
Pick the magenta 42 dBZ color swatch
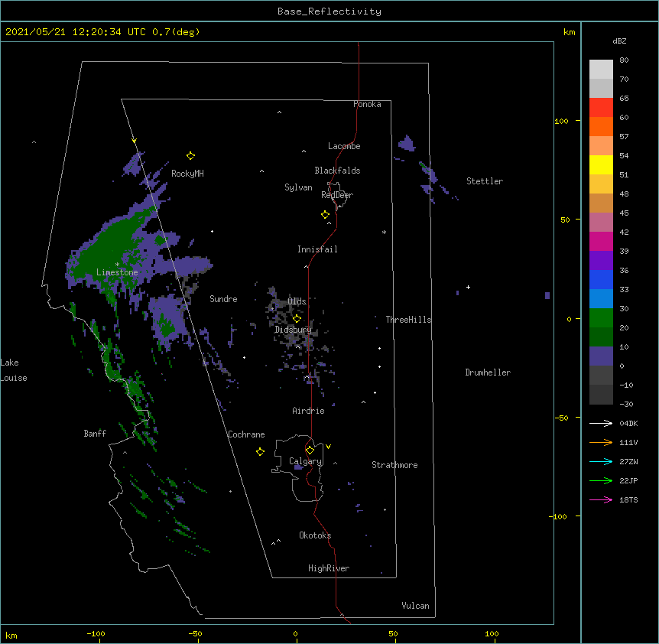(x=601, y=241)
